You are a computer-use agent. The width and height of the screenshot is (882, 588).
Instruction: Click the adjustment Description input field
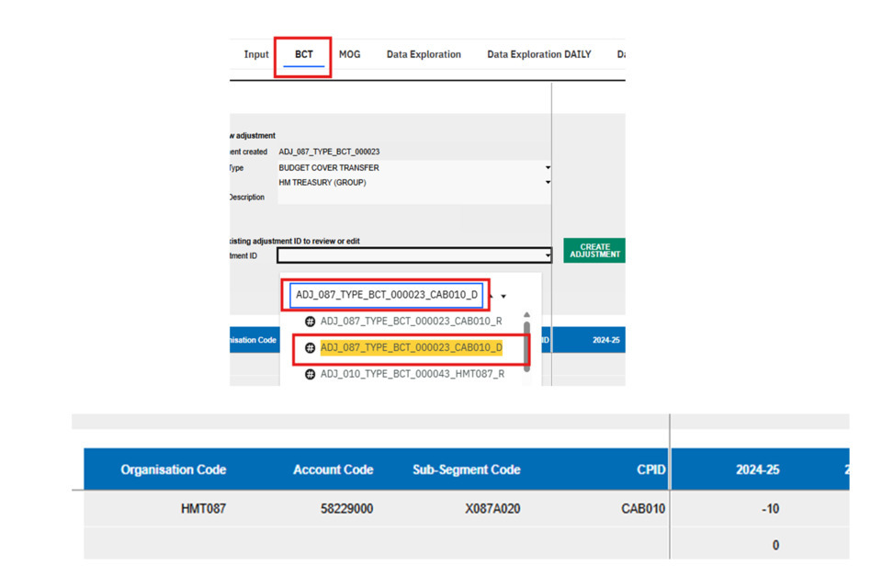(x=412, y=198)
